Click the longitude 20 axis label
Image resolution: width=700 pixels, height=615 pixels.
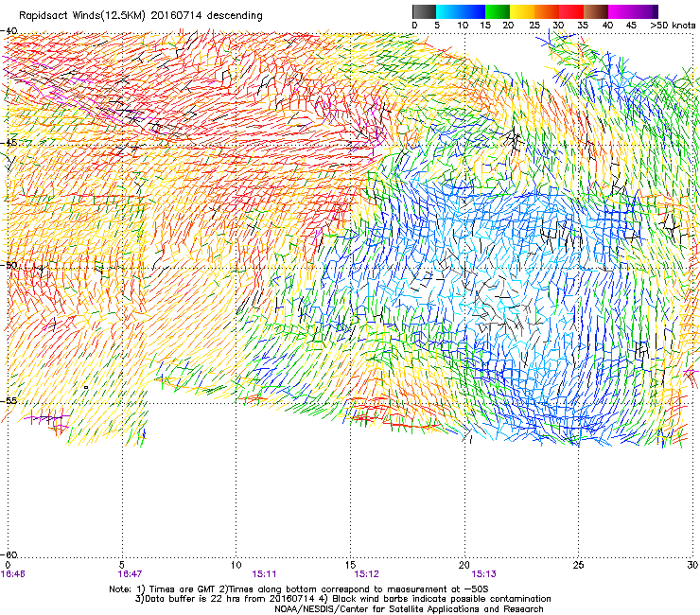pos(464,565)
